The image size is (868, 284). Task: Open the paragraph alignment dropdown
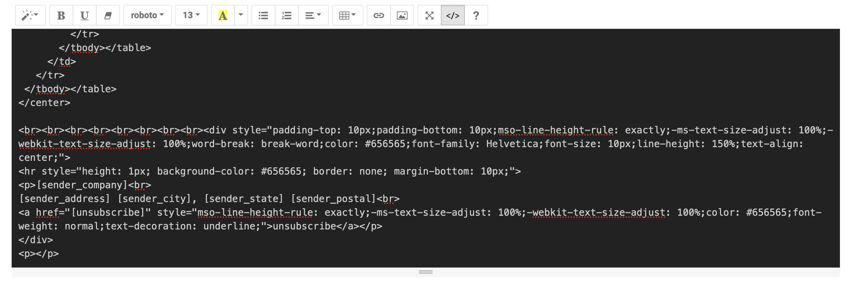(313, 15)
